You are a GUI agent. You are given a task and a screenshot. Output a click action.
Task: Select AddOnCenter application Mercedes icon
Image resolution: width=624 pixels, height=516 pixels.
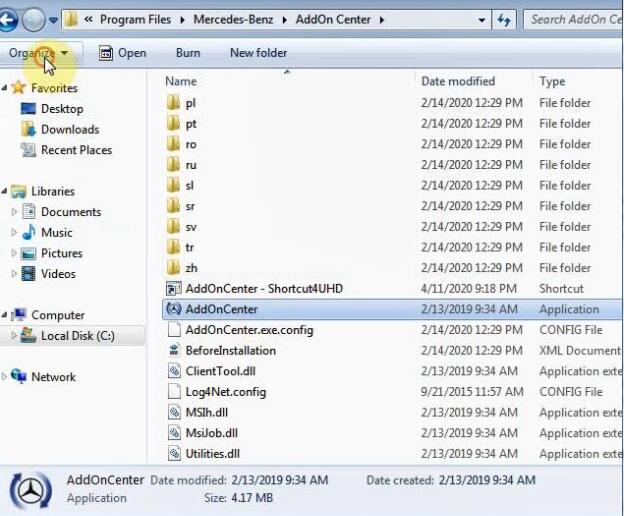174,309
